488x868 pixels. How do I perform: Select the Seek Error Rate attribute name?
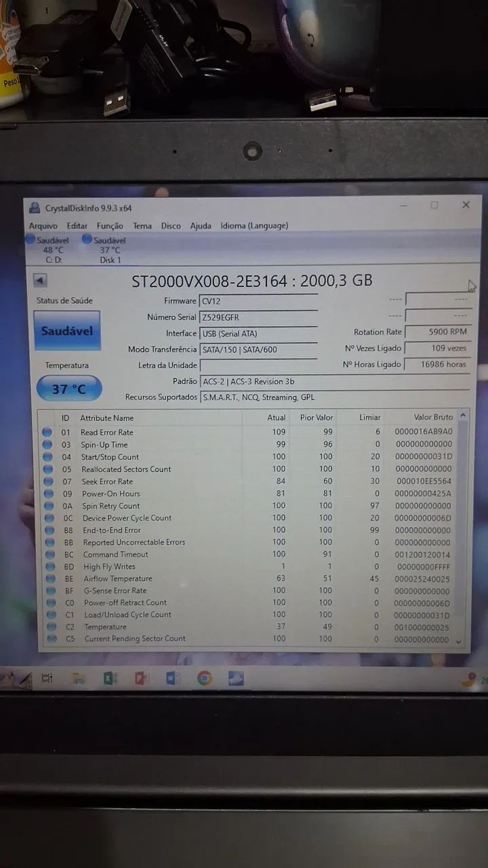[x=107, y=481]
